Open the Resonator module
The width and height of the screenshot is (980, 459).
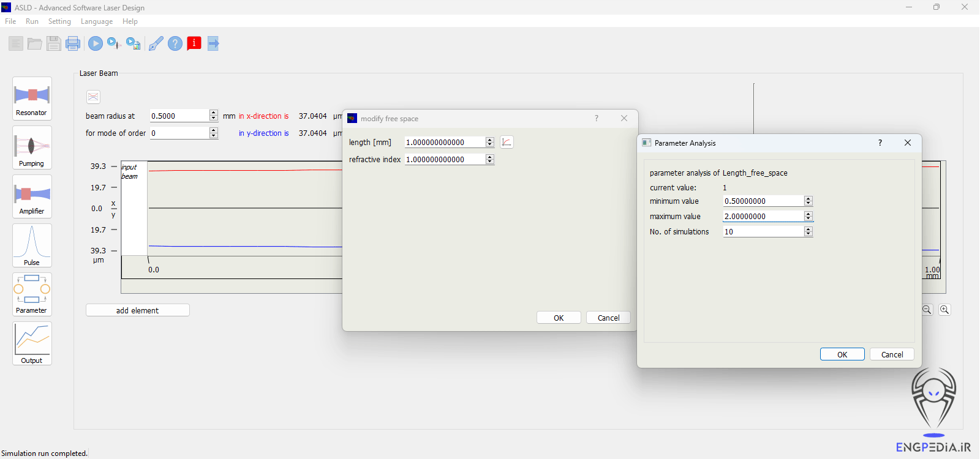pyautogui.click(x=32, y=98)
